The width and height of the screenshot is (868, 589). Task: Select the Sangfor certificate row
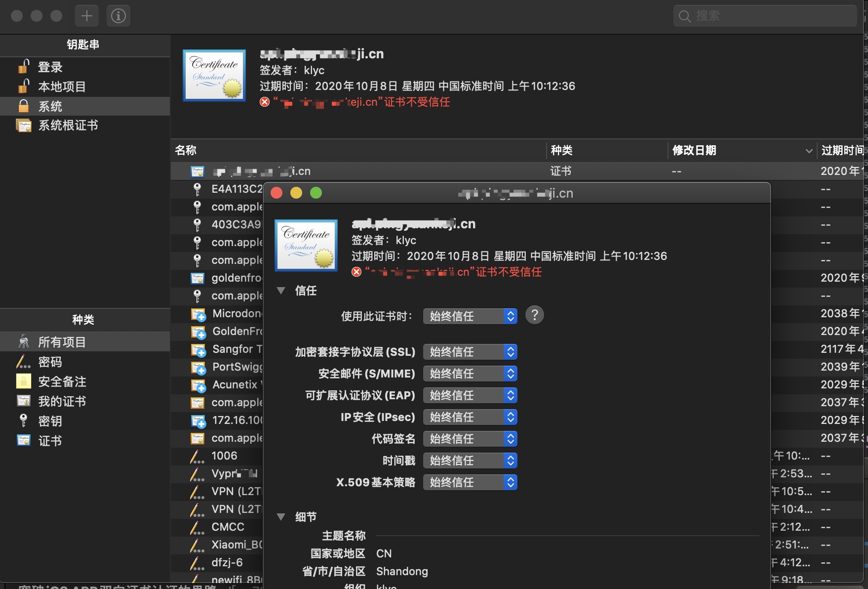point(227,349)
